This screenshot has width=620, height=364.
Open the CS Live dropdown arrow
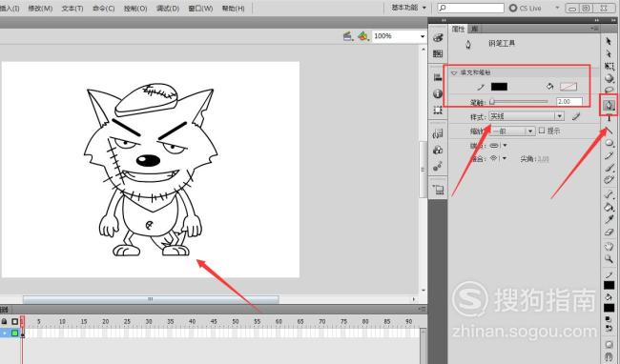pyautogui.click(x=558, y=8)
